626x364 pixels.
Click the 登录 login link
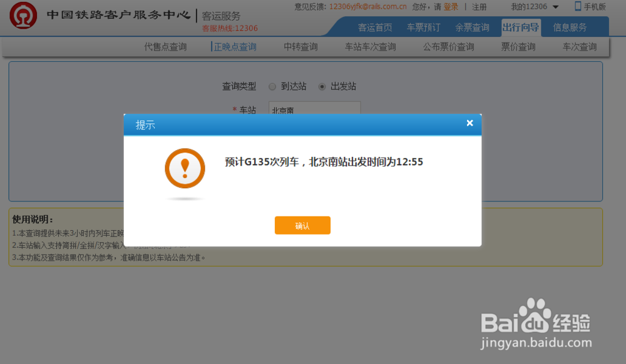[x=451, y=7]
